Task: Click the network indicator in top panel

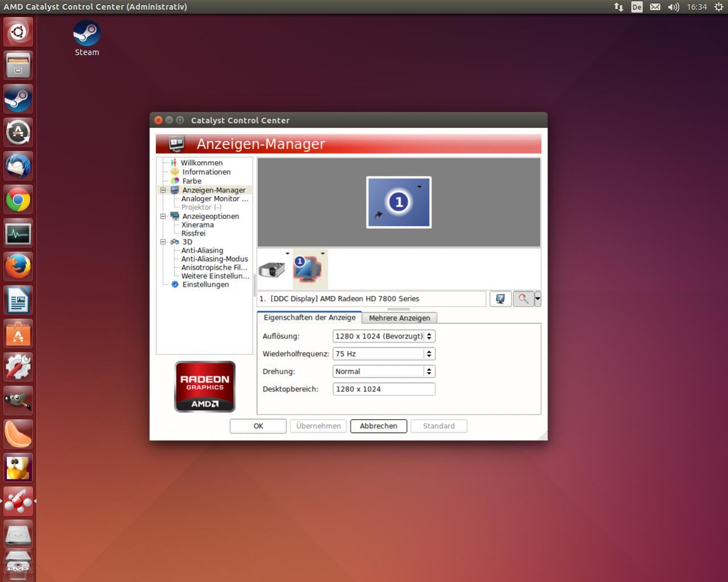Action: (619, 7)
